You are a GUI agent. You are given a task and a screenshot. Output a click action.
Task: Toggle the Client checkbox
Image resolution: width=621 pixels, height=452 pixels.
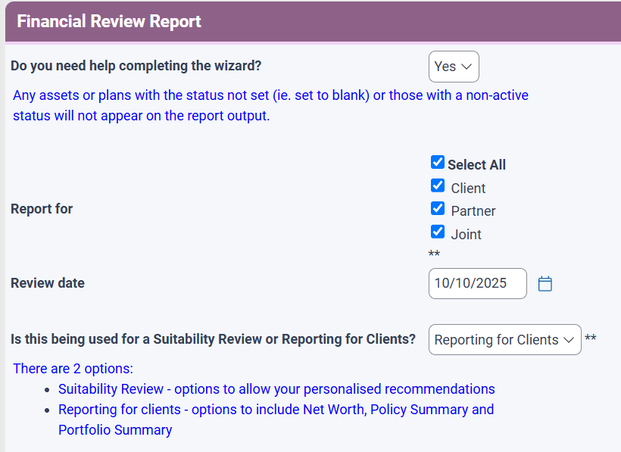click(x=437, y=186)
